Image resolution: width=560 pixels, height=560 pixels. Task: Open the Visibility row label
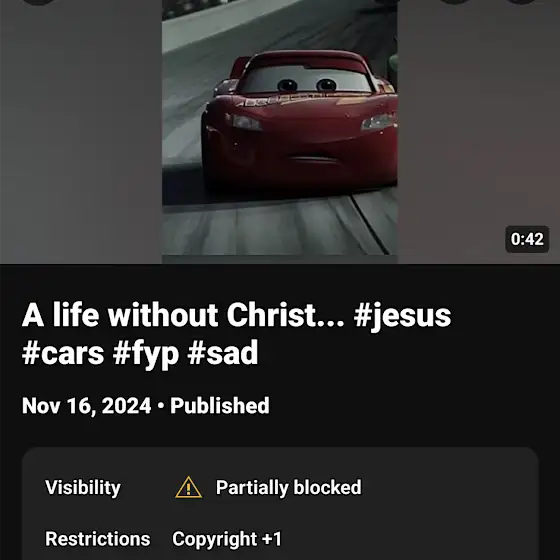point(83,488)
